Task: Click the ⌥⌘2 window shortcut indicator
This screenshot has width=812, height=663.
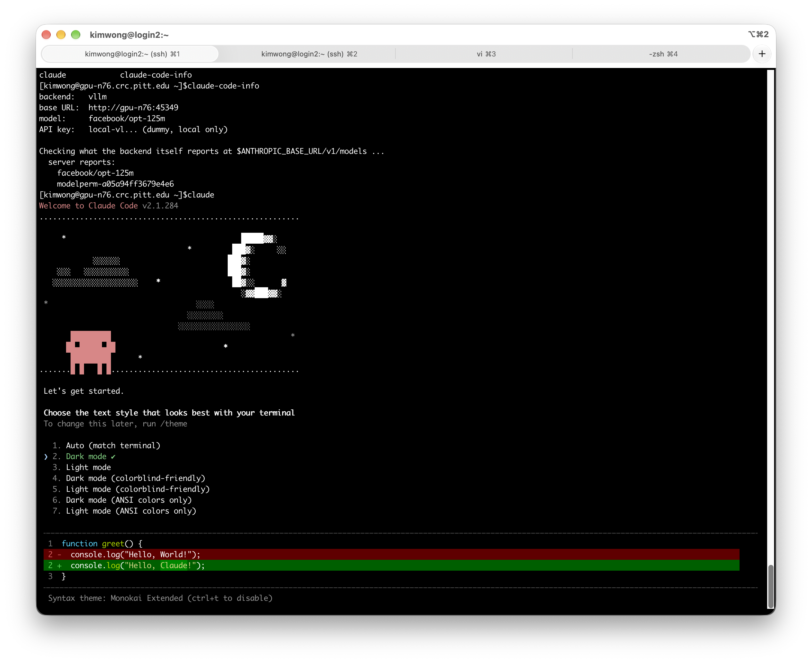Action: click(x=758, y=34)
